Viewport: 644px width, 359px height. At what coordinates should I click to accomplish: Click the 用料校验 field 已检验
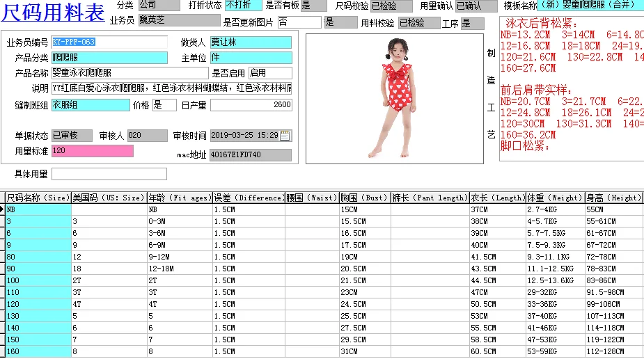[419, 22]
